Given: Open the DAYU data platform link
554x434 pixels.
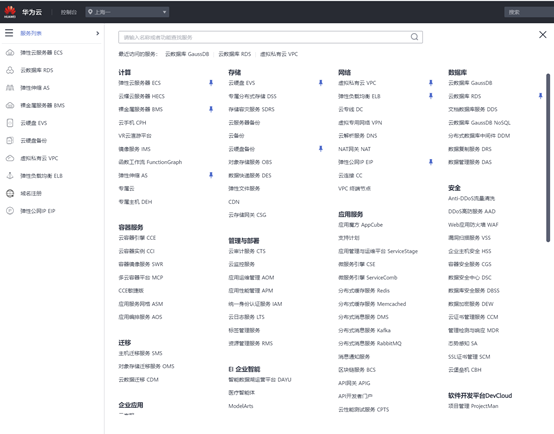Looking at the screenshot, I should 260,380.
